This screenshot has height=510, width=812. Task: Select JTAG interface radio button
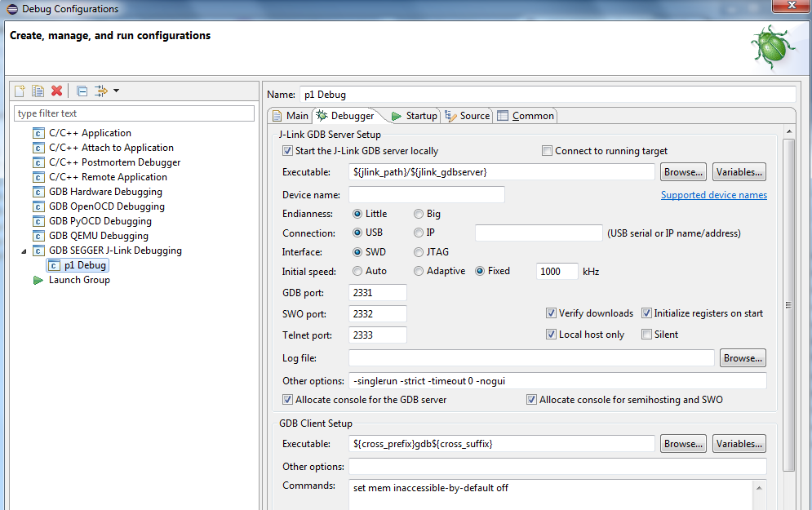pos(419,252)
